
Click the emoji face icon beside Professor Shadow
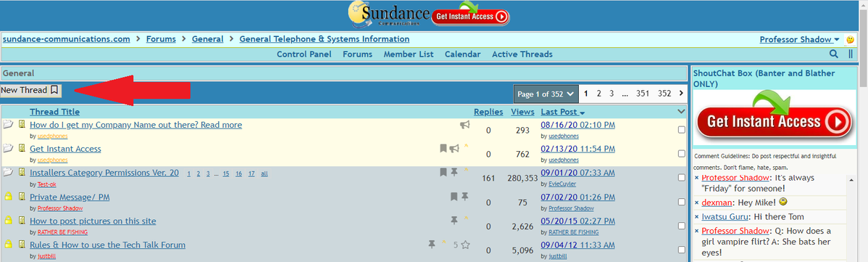point(851,40)
